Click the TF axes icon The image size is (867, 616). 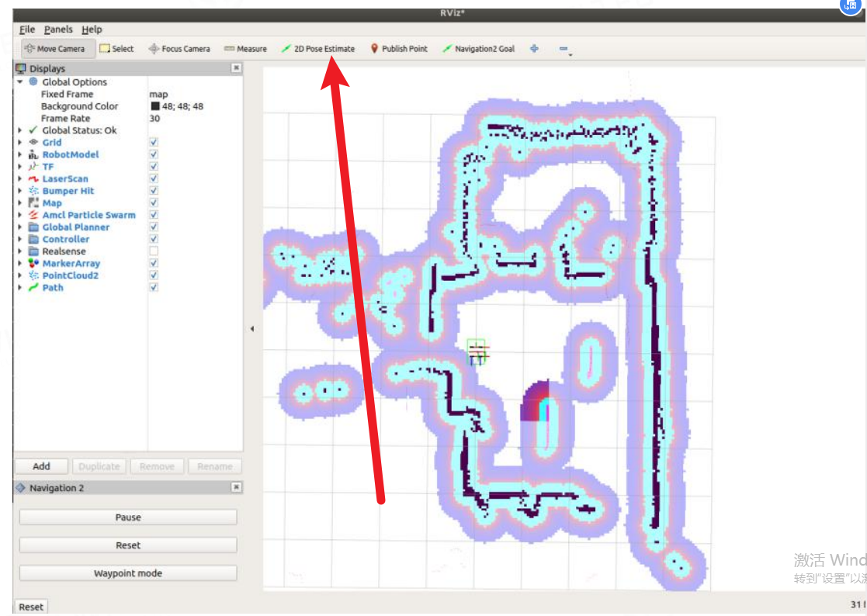click(x=33, y=167)
